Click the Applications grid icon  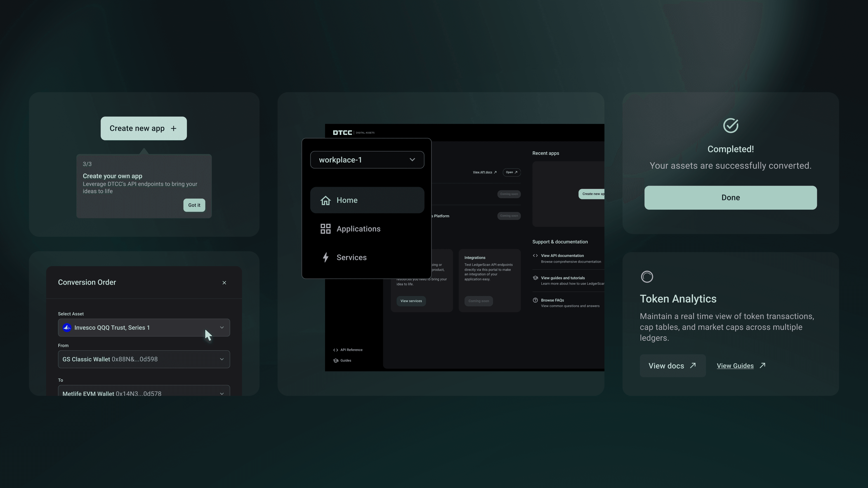[x=325, y=229]
